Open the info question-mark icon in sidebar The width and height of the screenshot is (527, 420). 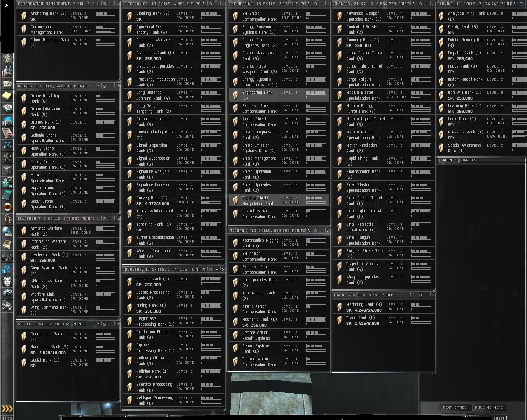pos(7,269)
